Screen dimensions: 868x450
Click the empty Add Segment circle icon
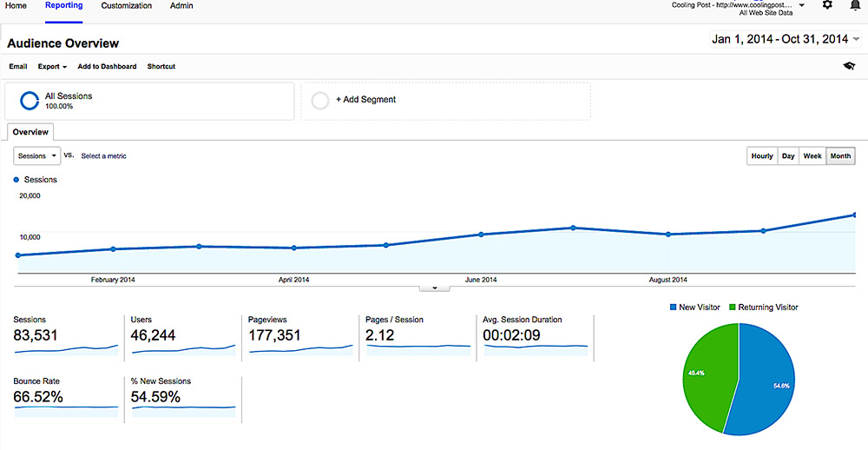[319, 101]
